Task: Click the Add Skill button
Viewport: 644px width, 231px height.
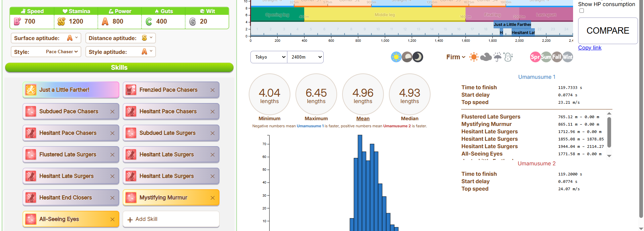Action: pyautogui.click(x=171, y=219)
